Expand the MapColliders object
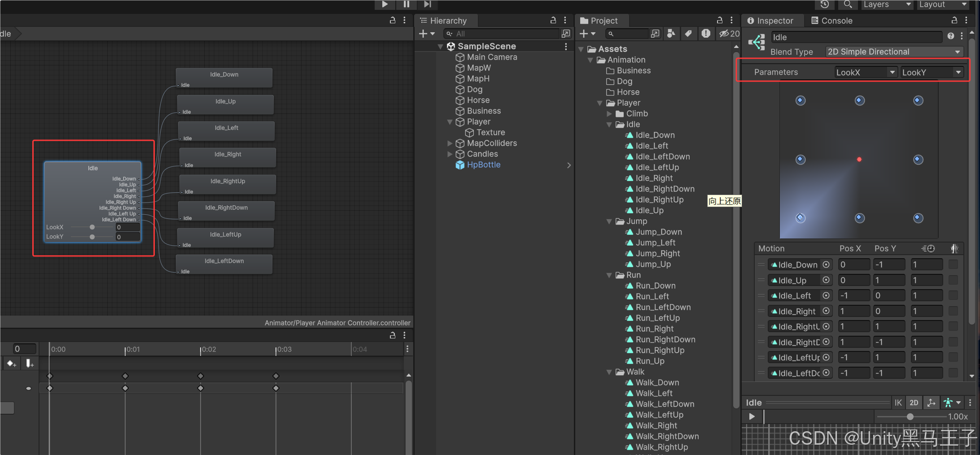The height and width of the screenshot is (455, 980). 450,143
